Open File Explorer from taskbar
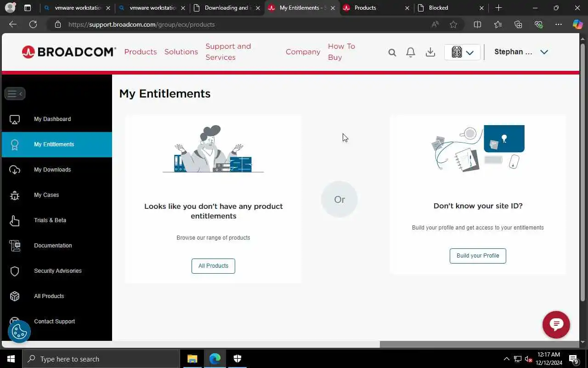Viewport: 588px width, 368px height. [192, 359]
